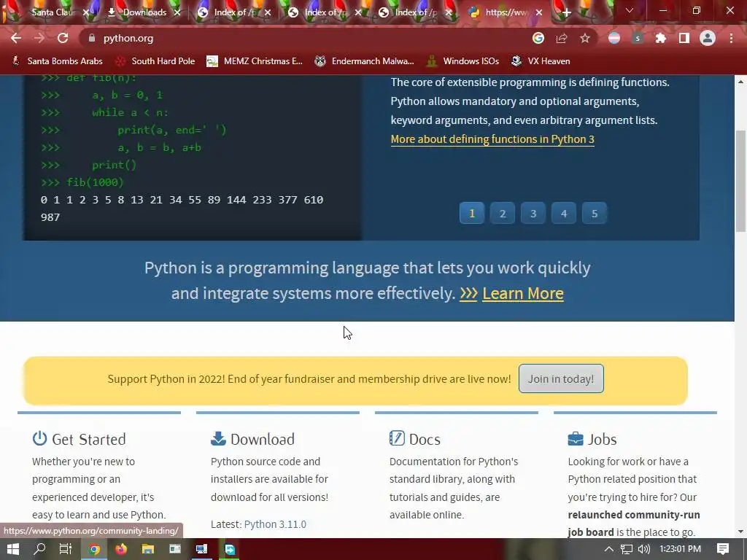Follow the Learn More link
This screenshot has width=747, height=560.
click(522, 293)
